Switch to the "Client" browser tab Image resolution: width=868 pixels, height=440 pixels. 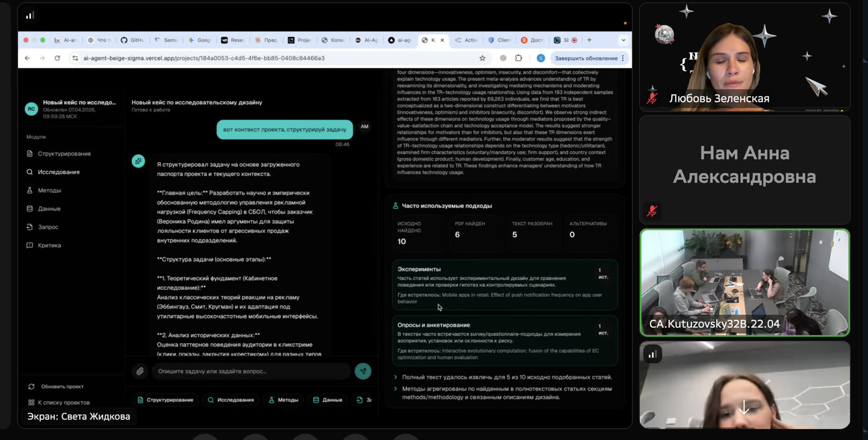click(x=499, y=40)
